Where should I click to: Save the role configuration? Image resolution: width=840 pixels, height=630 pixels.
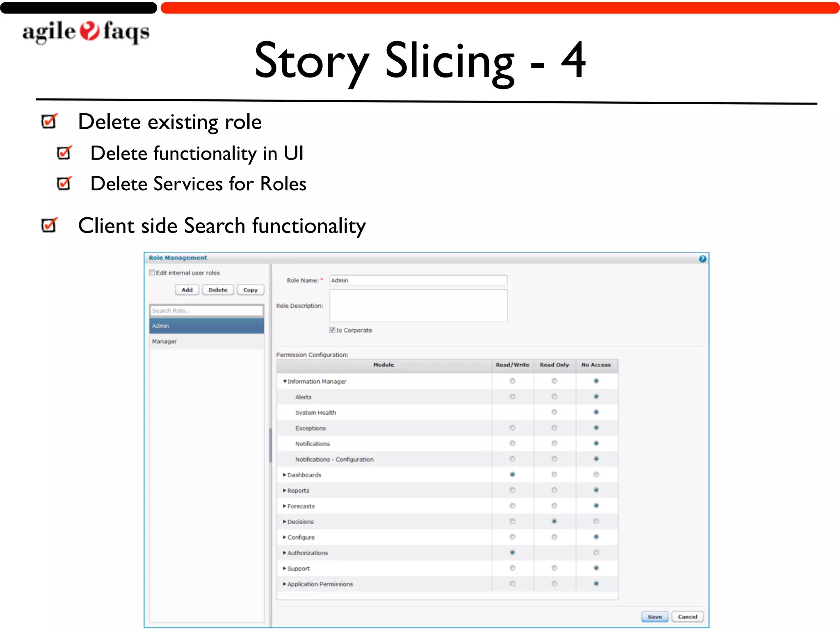[655, 616]
